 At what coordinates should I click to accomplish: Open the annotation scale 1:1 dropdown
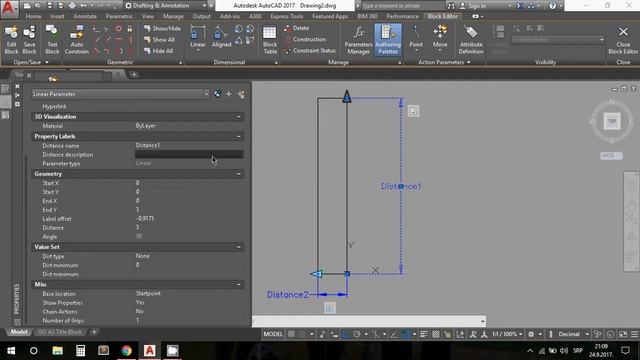507,334
